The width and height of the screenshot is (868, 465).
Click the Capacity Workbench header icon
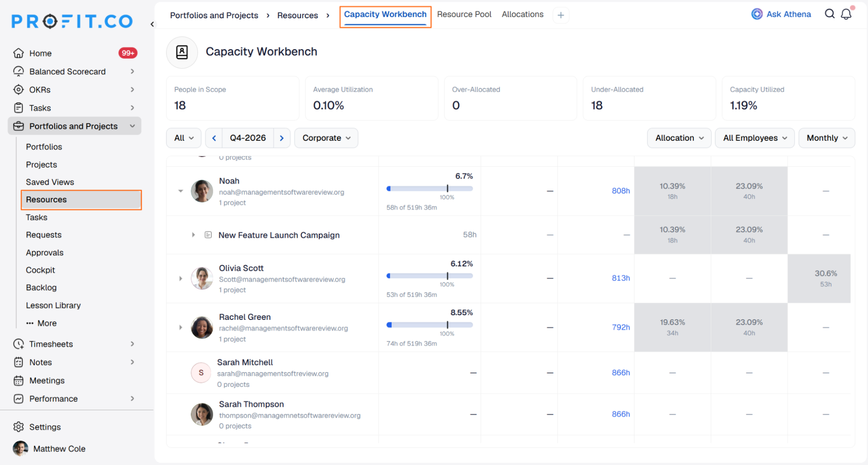click(182, 52)
